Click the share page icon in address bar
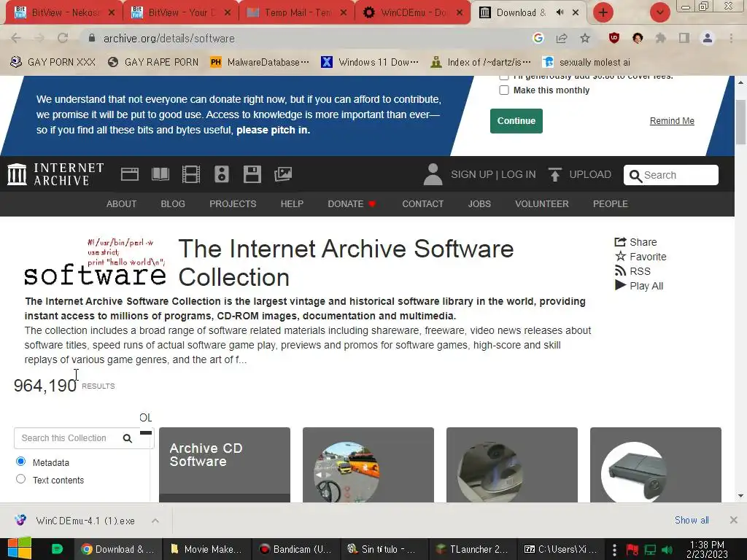Image resolution: width=747 pixels, height=560 pixels. click(x=562, y=38)
